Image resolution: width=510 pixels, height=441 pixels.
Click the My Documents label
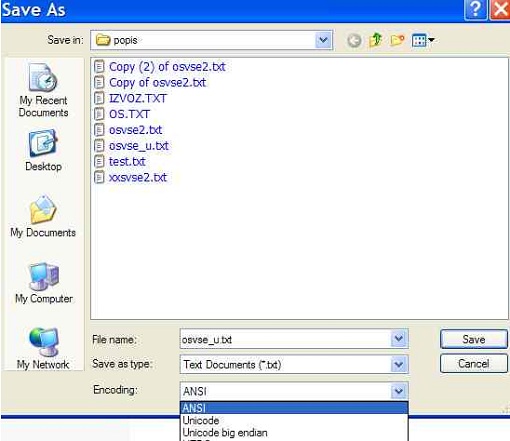click(x=43, y=232)
